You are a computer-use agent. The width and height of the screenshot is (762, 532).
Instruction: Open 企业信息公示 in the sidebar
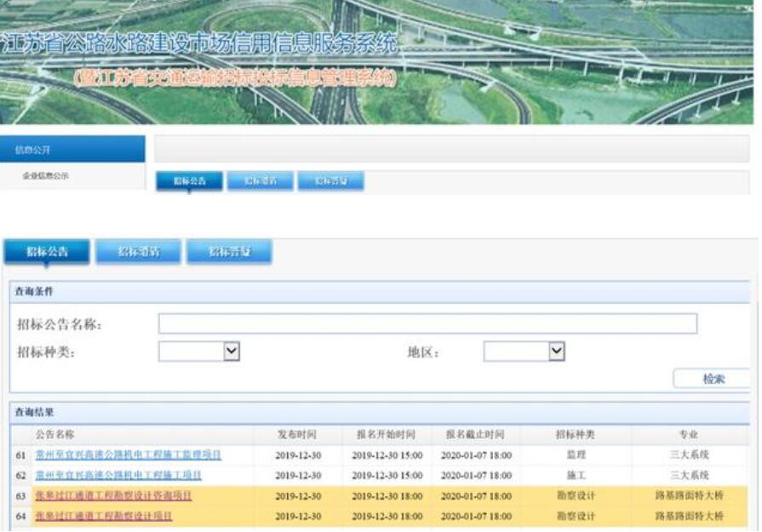[x=45, y=176]
